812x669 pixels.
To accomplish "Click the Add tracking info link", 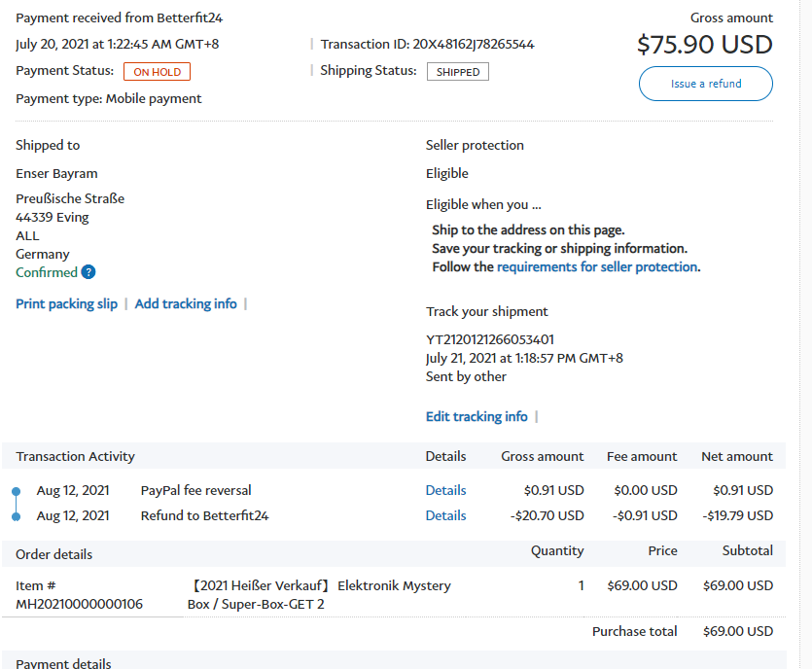I will [186, 304].
